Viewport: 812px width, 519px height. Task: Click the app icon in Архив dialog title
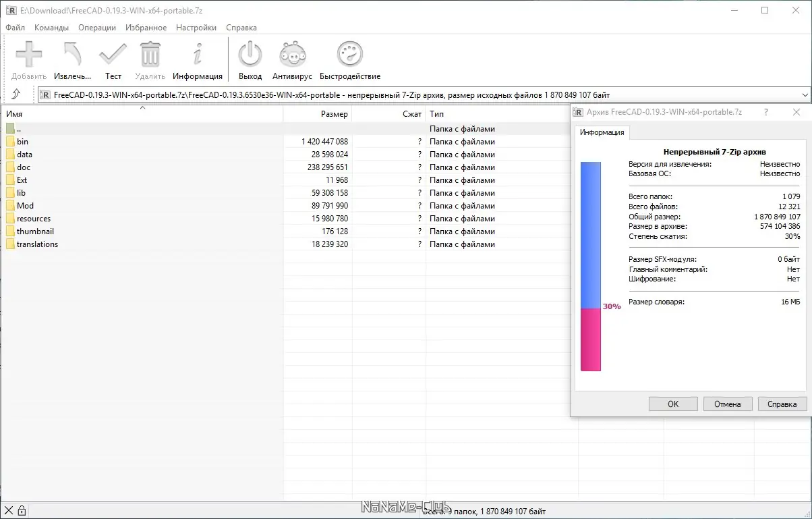coord(579,112)
